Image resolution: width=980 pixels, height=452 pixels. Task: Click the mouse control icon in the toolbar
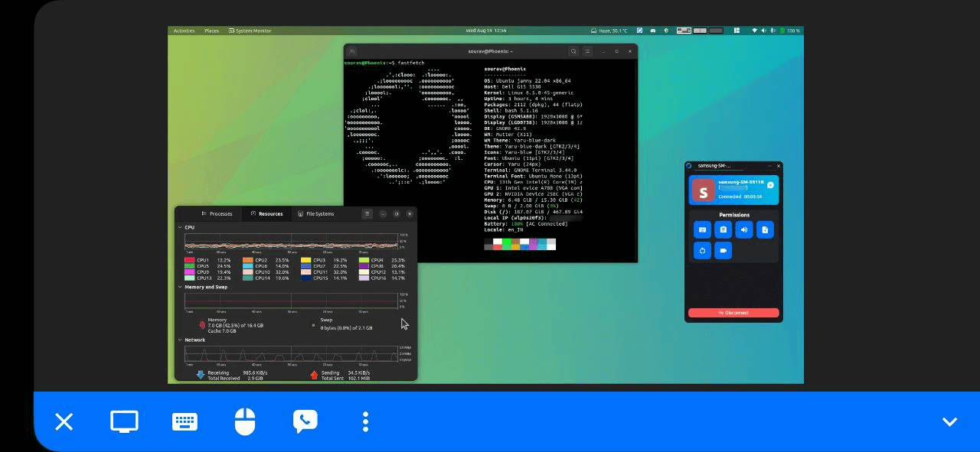(245, 421)
